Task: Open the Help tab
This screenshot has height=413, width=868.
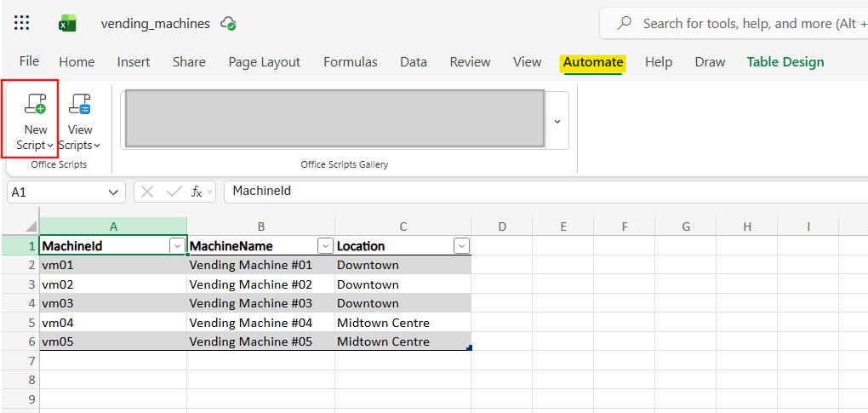Action: point(658,62)
